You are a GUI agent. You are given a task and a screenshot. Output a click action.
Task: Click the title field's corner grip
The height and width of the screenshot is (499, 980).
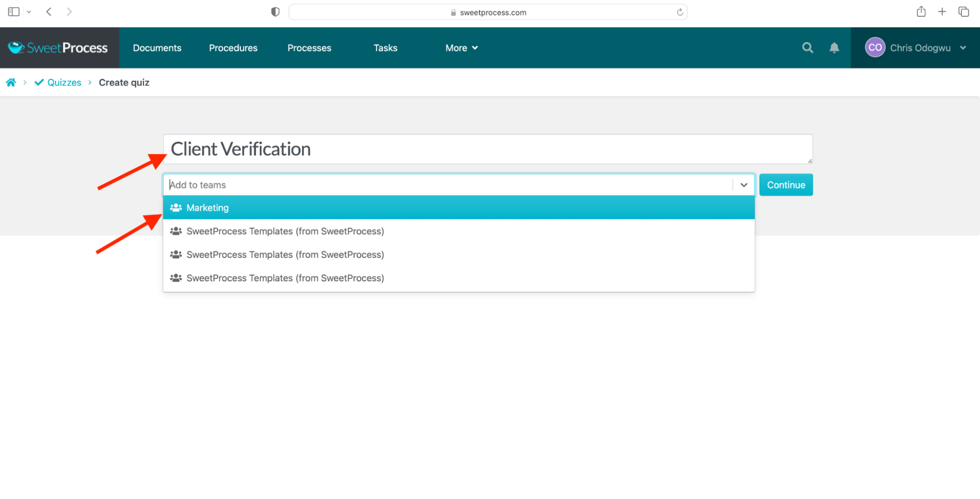point(809,161)
